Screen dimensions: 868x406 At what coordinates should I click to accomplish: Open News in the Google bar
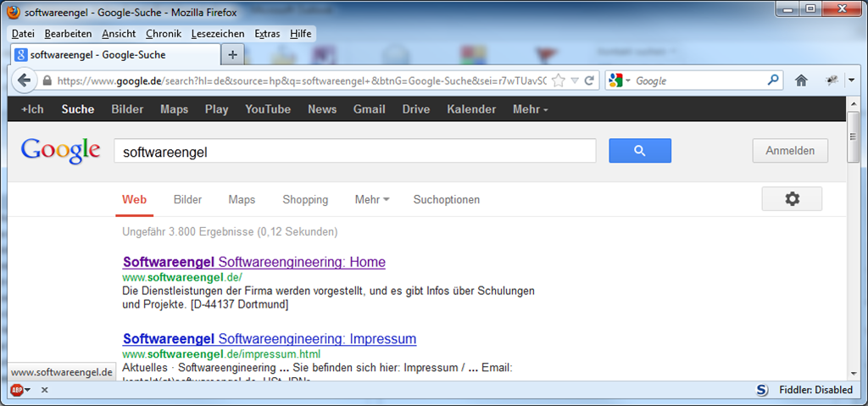point(322,109)
